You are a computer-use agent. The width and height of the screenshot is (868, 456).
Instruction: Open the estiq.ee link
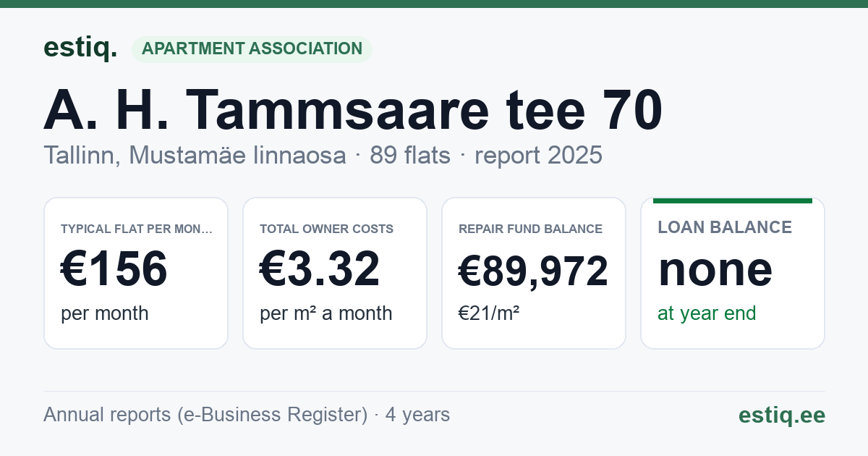pyautogui.click(x=782, y=415)
